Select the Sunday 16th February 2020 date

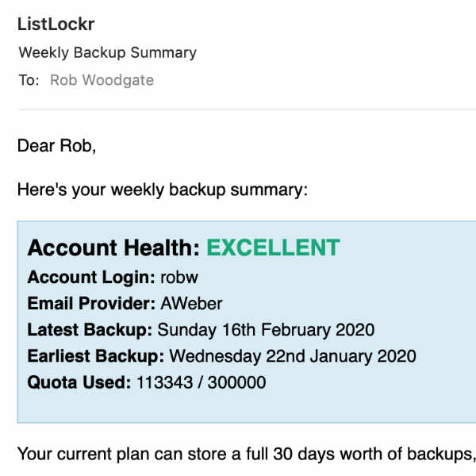266,330
